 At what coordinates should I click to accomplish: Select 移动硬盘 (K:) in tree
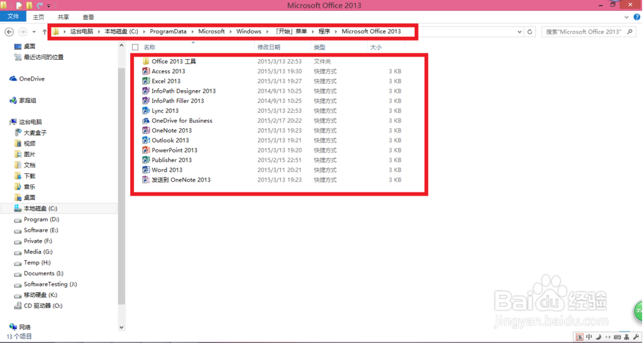pos(40,295)
